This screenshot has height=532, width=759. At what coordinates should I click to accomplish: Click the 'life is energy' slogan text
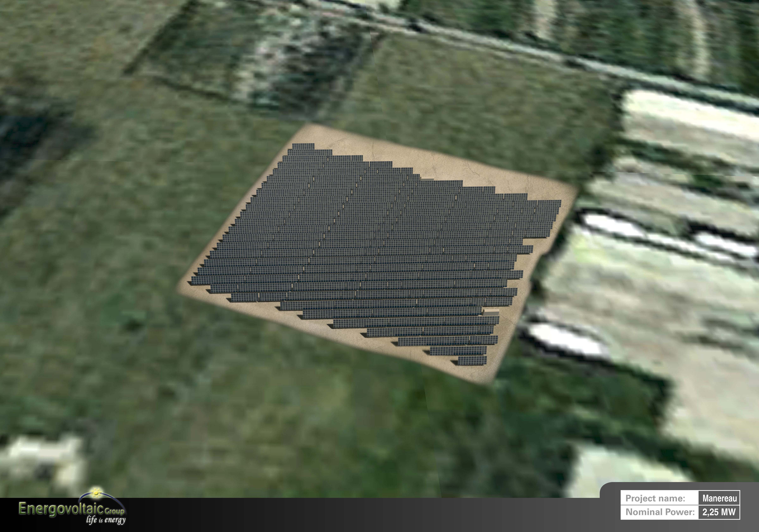click(106, 520)
